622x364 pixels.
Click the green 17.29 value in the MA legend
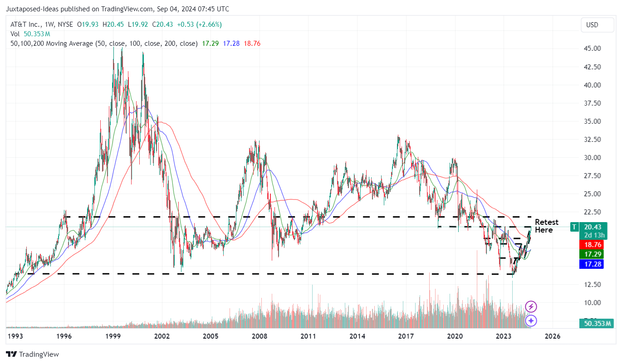click(210, 44)
